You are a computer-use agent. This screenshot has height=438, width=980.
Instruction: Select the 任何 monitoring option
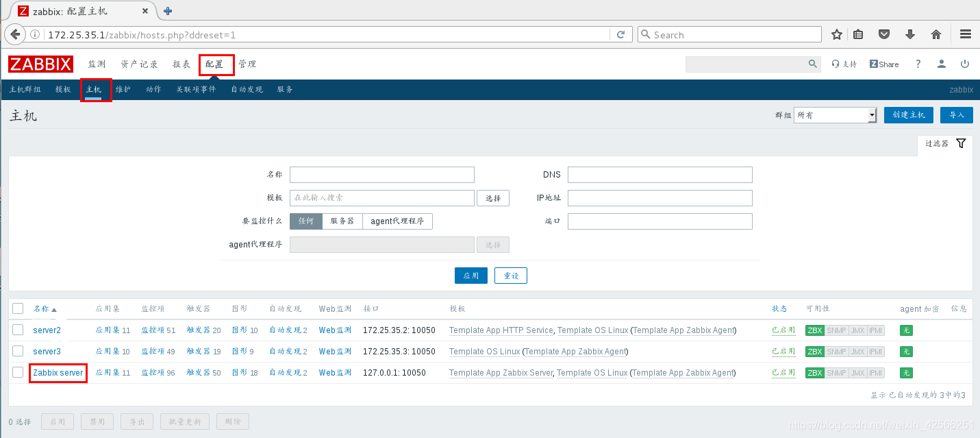[306, 221]
